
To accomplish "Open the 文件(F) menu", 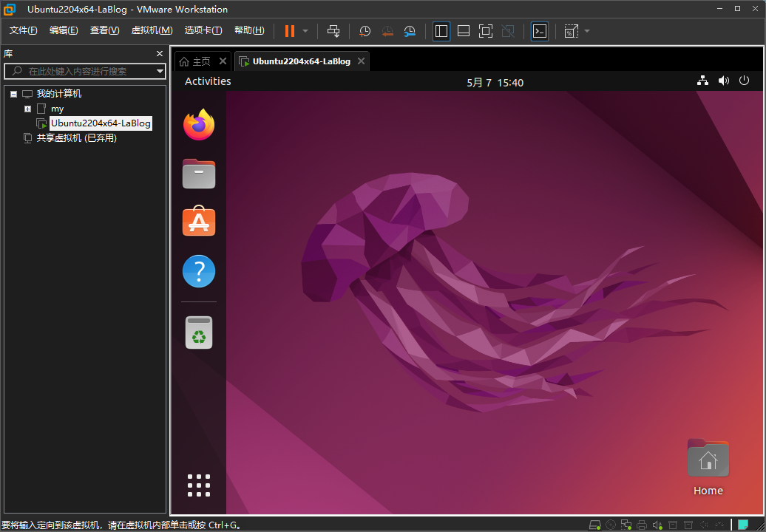I will point(24,30).
